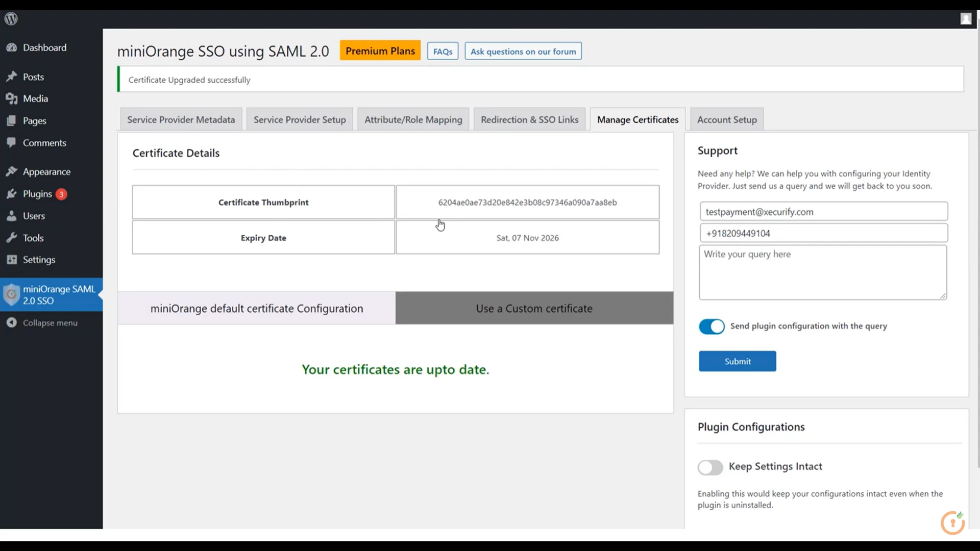Image resolution: width=980 pixels, height=551 pixels.
Task: Open the user avatar in admin bar
Action: pos(966,19)
